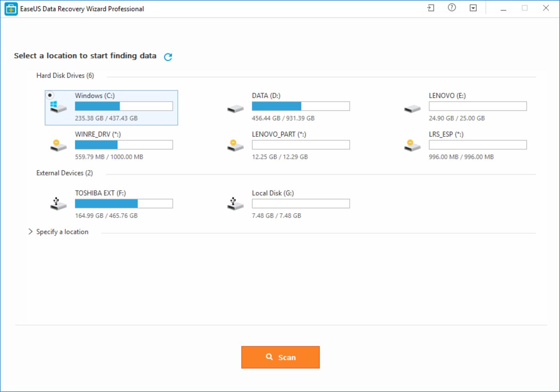Open the title bar dropdown menu
Viewport: 560px width, 392px height.
pyautogui.click(x=473, y=8)
